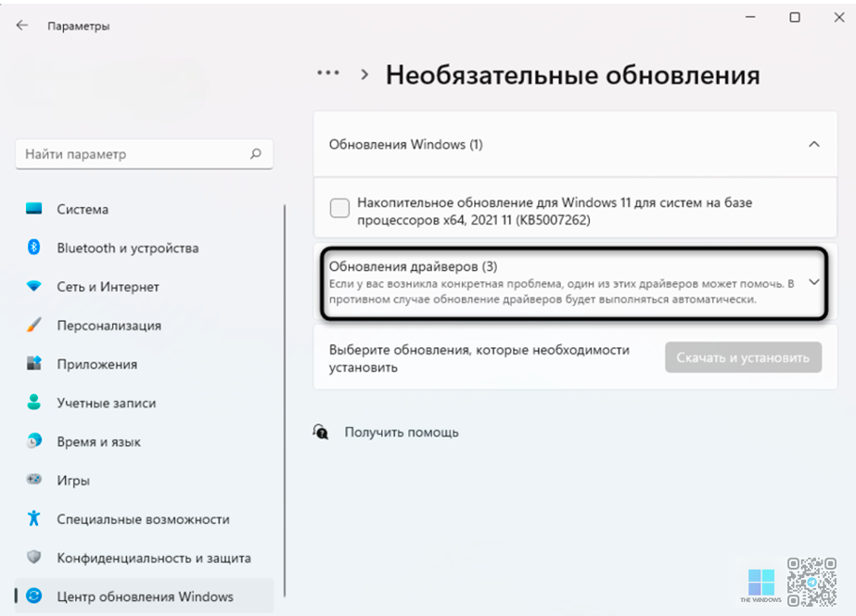Open the Система settings category

click(144, 209)
